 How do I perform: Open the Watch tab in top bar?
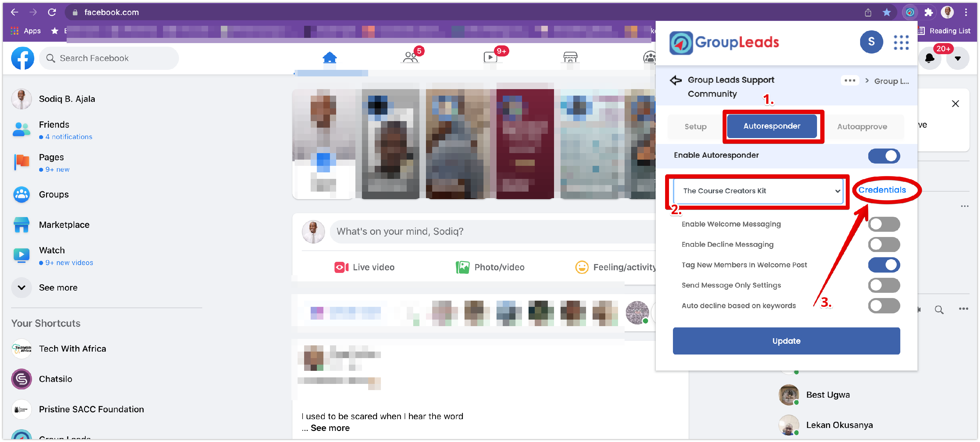tap(490, 58)
